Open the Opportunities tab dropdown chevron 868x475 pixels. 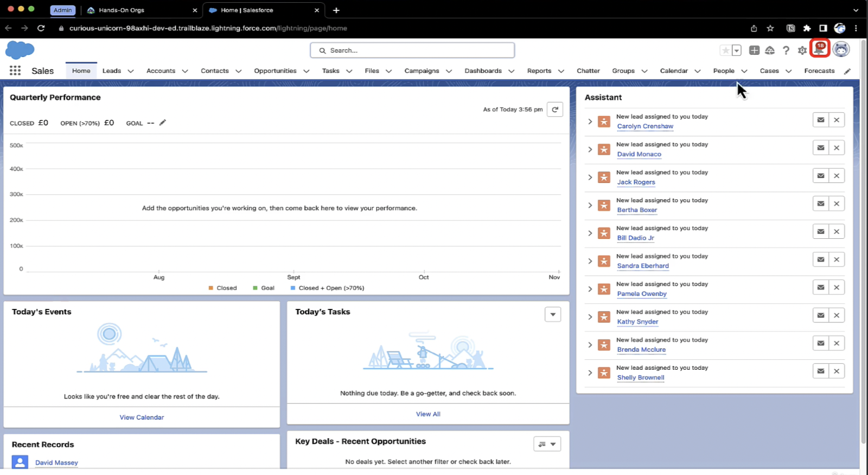307,71
